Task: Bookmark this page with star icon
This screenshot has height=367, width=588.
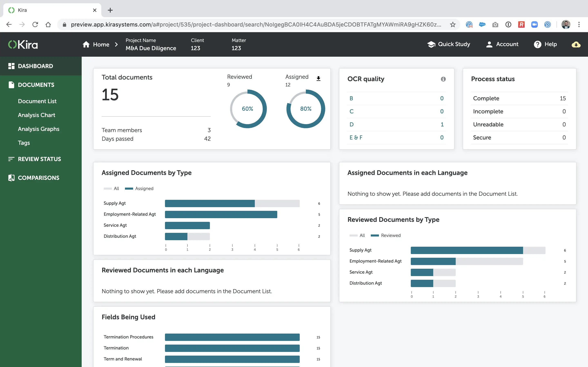Action: [x=452, y=24]
